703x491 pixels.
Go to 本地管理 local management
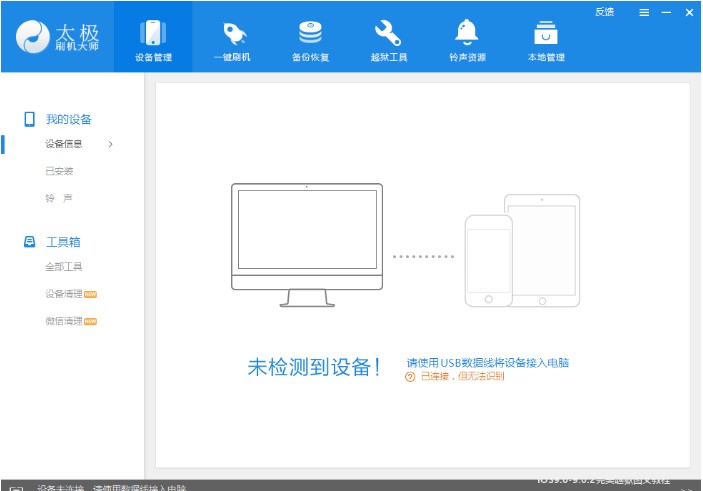click(546, 34)
